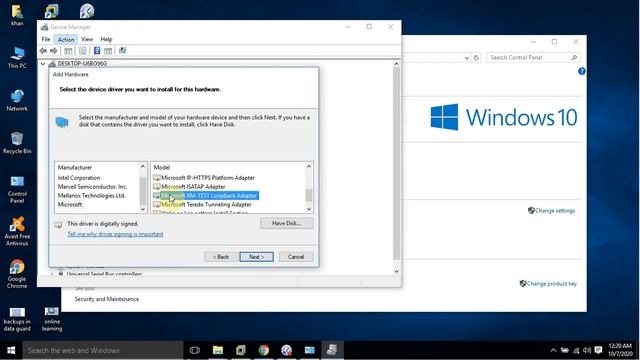The height and width of the screenshot is (360, 640).
Task: Open the Control Panel address bar dropdown
Action: 467,58
